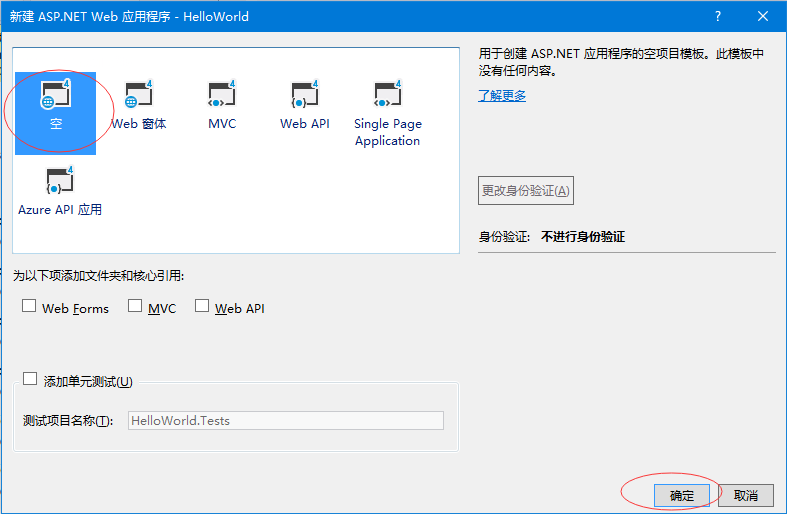Select the 身份验证: label
This screenshot has height=514, width=787.
point(504,237)
